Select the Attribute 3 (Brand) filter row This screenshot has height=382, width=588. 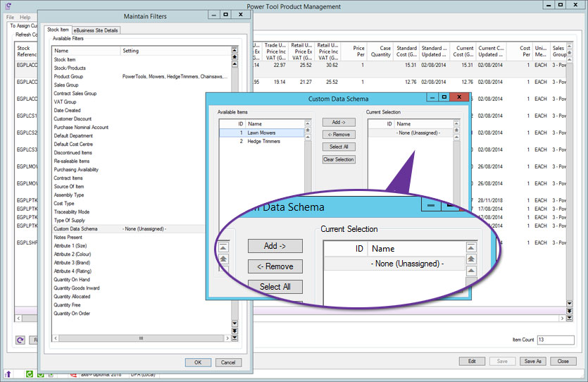129,263
